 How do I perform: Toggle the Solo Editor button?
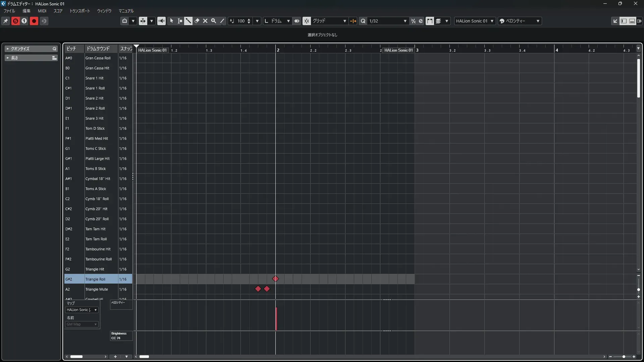coord(15,21)
